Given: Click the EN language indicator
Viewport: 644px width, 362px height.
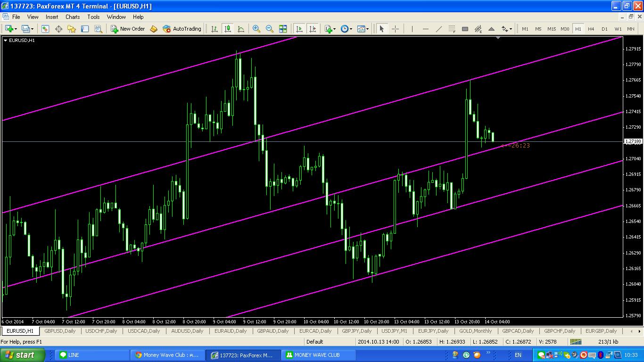Looking at the screenshot, I should pos(518,355).
